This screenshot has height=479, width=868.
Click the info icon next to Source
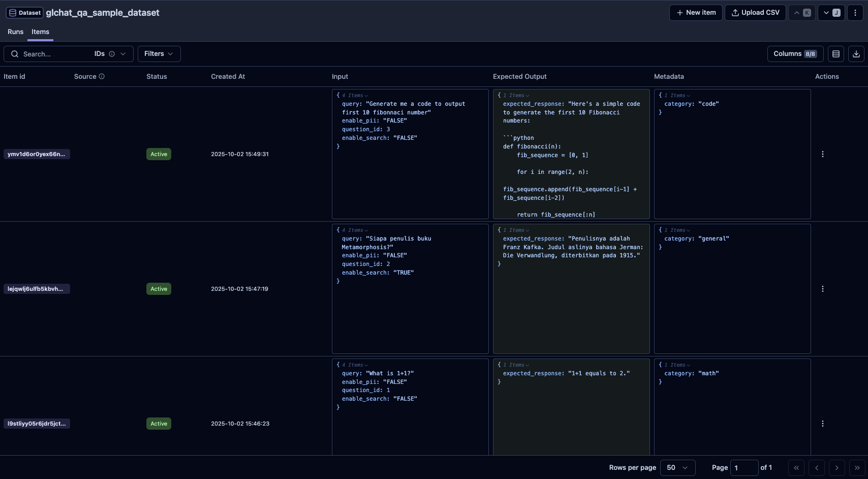pyautogui.click(x=102, y=76)
